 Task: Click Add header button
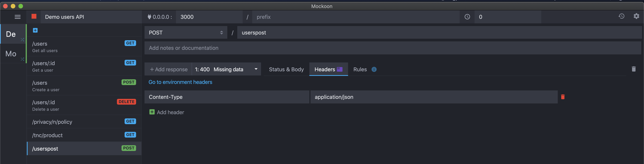pyautogui.click(x=167, y=112)
